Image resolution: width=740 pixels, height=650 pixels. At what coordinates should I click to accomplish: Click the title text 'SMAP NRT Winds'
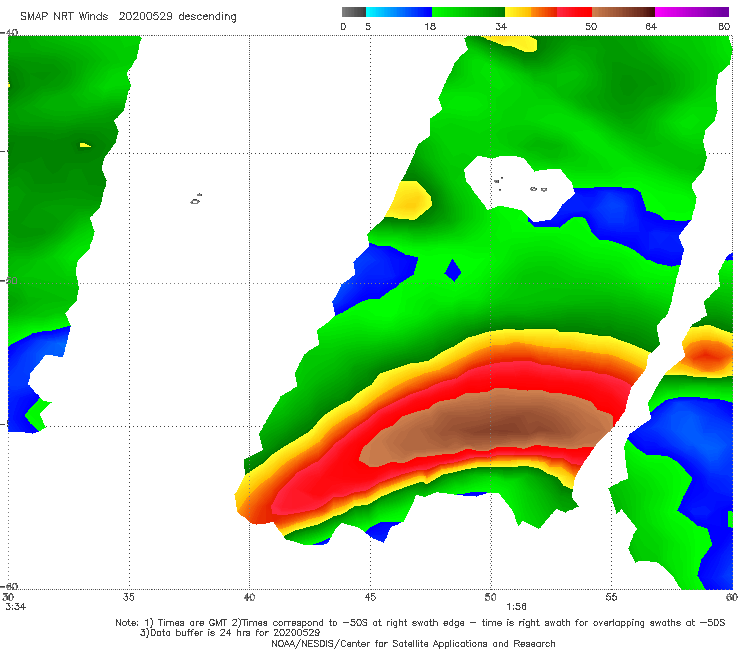[x=64, y=17]
